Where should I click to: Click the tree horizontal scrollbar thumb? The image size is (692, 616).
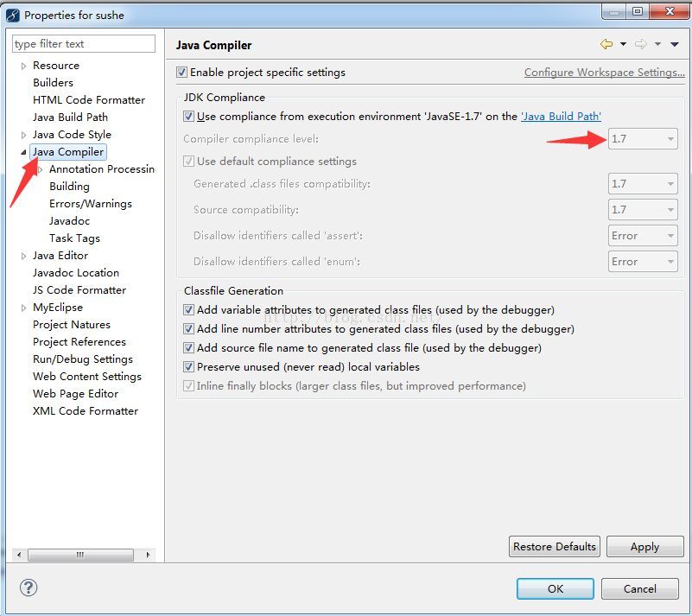point(80,555)
